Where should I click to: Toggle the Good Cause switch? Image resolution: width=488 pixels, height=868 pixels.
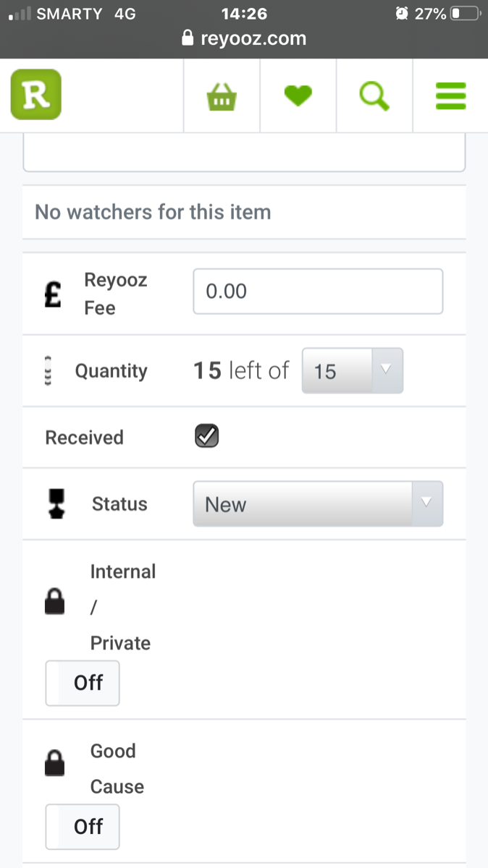click(83, 826)
